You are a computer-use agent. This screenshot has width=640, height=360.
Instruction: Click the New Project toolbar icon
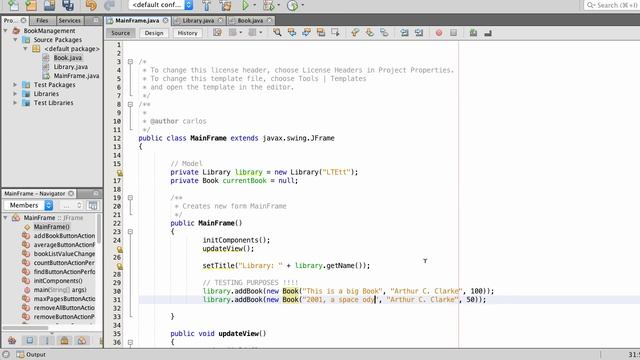(x=31, y=5)
